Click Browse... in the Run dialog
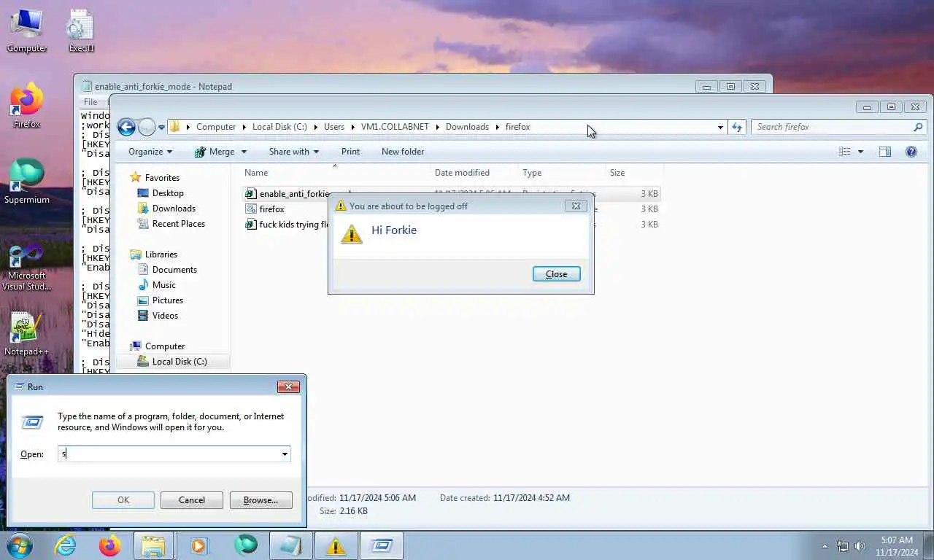This screenshot has height=560, width=934. tap(260, 500)
